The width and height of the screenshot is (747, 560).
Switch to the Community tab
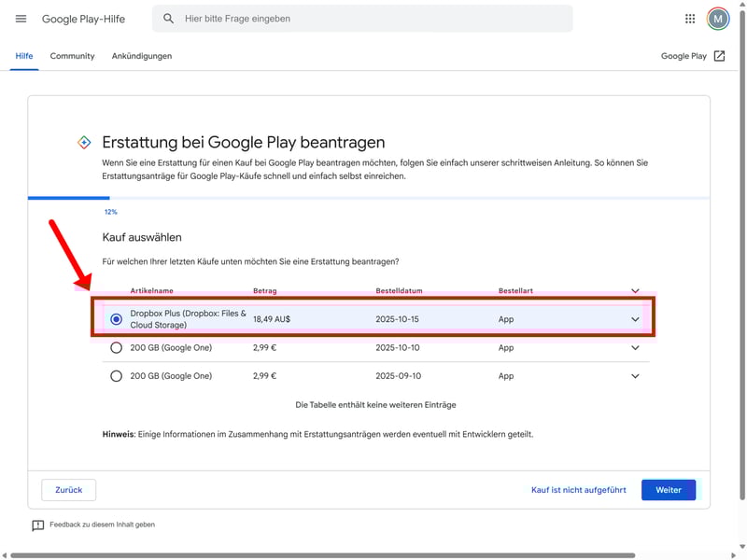click(x=72, y=56)
